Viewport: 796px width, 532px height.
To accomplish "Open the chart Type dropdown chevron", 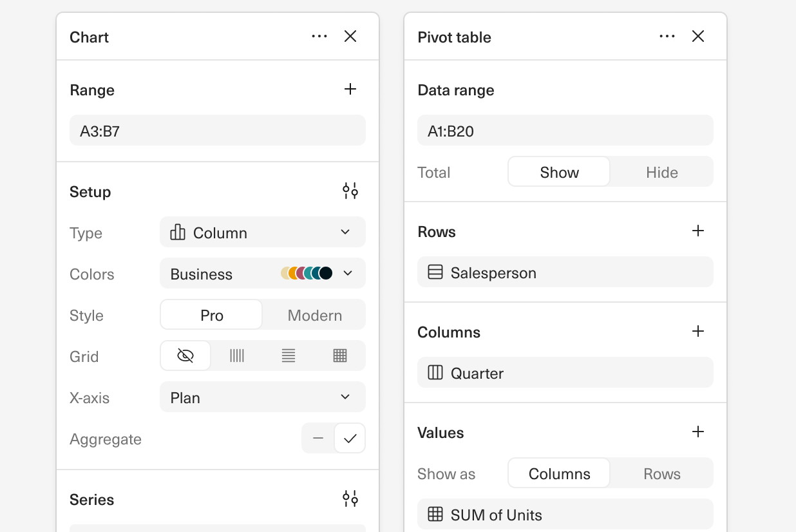I will point(345,233).
